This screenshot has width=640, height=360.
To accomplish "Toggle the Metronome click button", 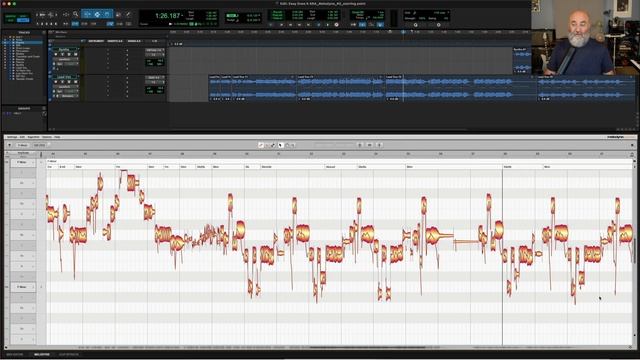I will [x=362, y=24].
